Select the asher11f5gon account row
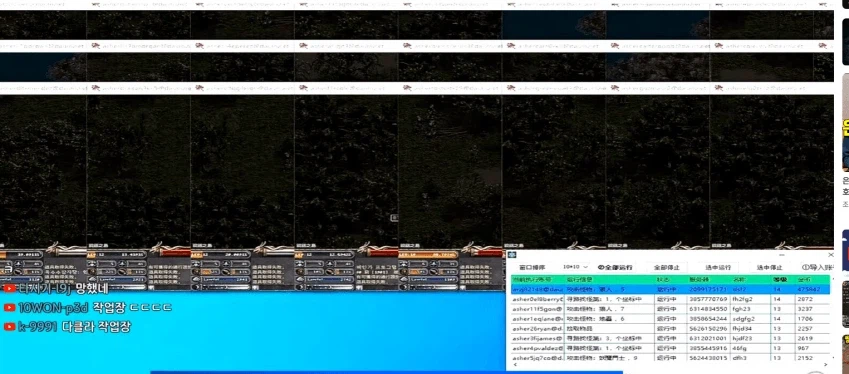This screenshot has width=849, height=374. [x=670, y=309]
